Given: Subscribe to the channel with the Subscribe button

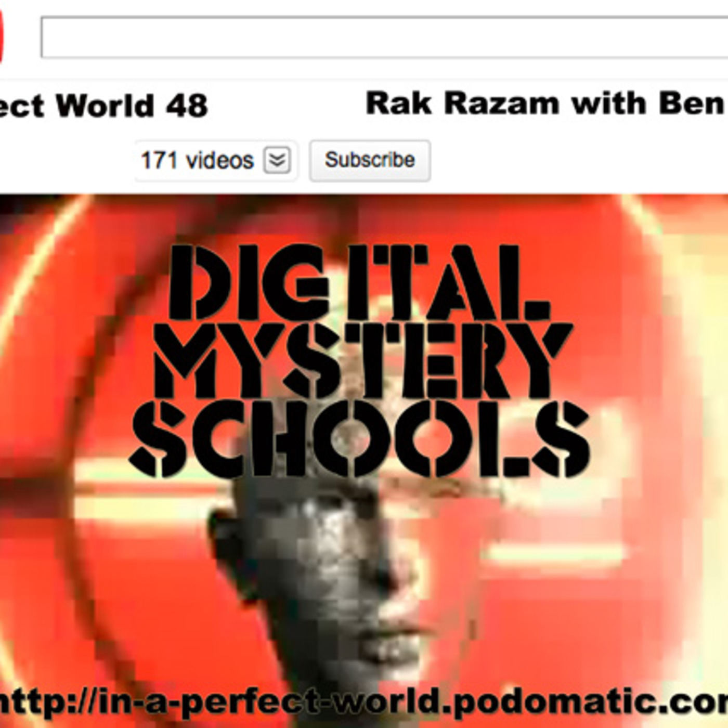Looking at the screenshot, I should pyautogui.click(x=370, y=160).
